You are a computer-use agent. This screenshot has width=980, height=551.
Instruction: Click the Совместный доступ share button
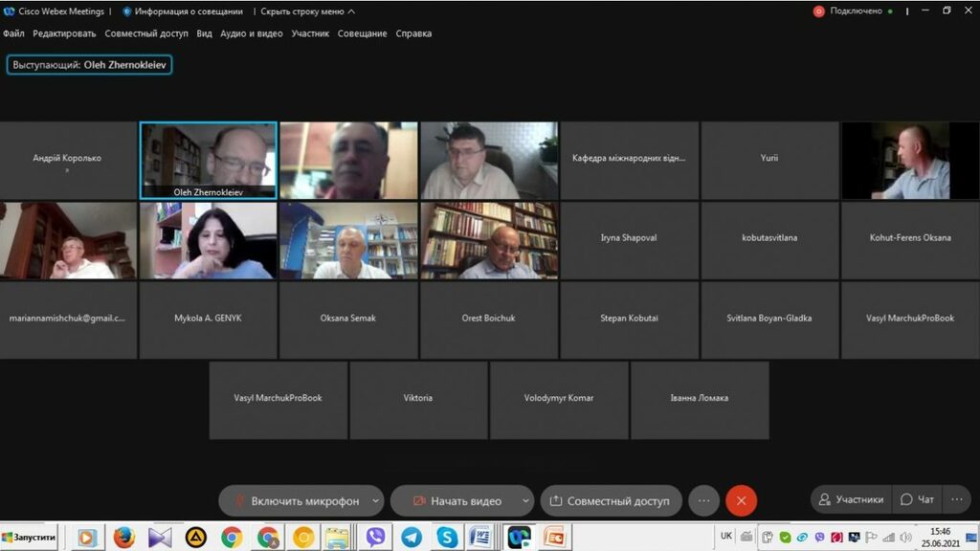point(611,500)
